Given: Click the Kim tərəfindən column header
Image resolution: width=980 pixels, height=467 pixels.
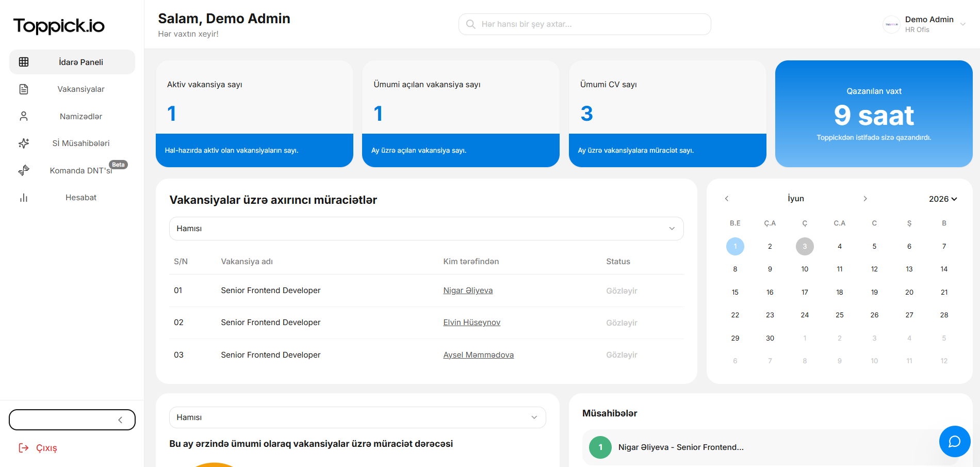Looking at the screenshot, I should 471,262.
